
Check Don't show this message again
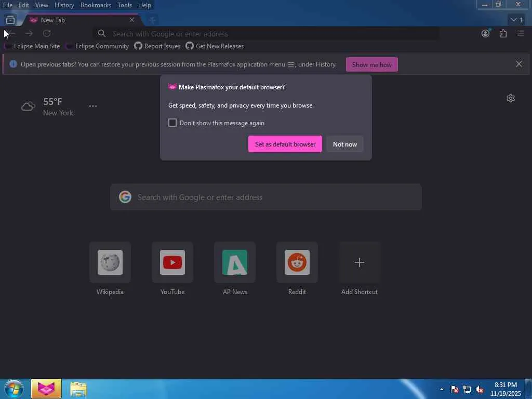point(172,123)
